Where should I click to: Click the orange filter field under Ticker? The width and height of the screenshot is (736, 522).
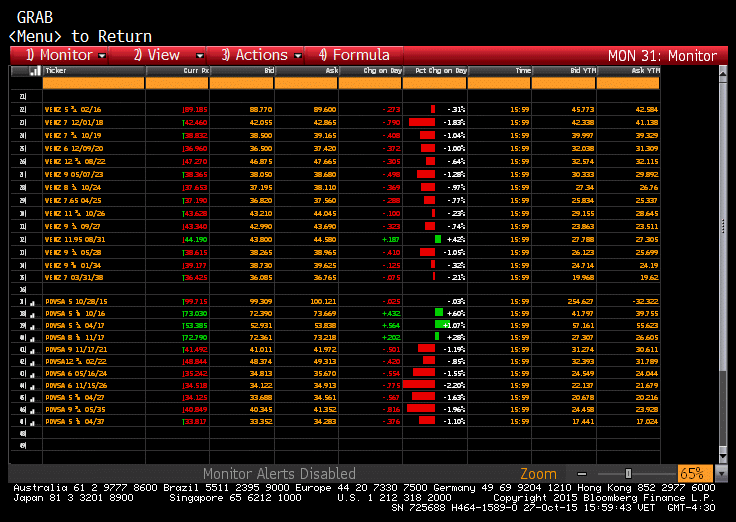[93, 83]
